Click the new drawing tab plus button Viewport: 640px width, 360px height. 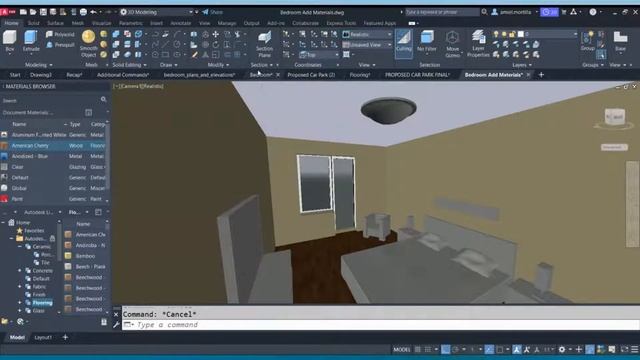pos(541,75)
